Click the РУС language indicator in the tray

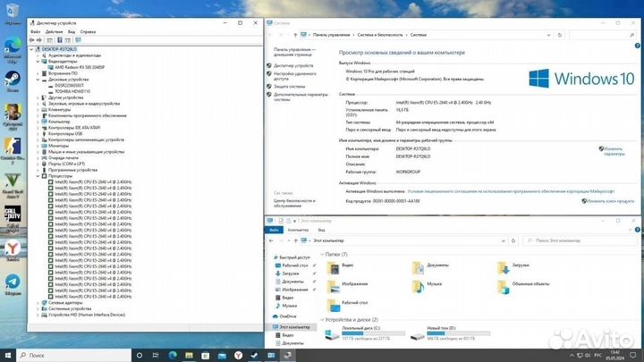pyautogui.click(x=597, y=356)
